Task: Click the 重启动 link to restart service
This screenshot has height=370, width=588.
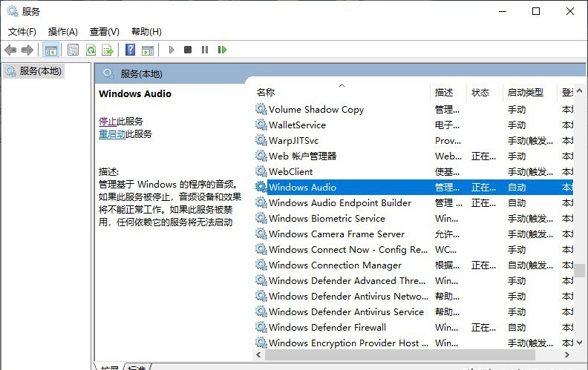Action: (112, 134)
